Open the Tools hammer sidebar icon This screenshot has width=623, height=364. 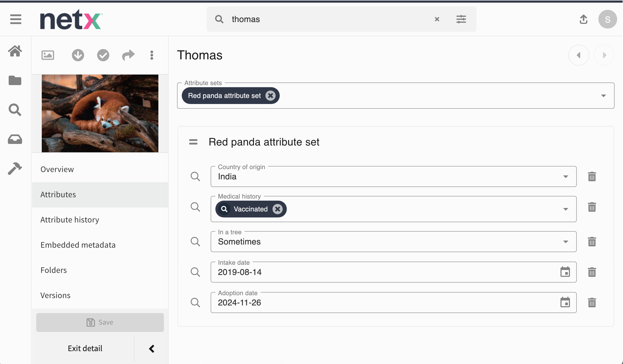(x=15, y=168)
